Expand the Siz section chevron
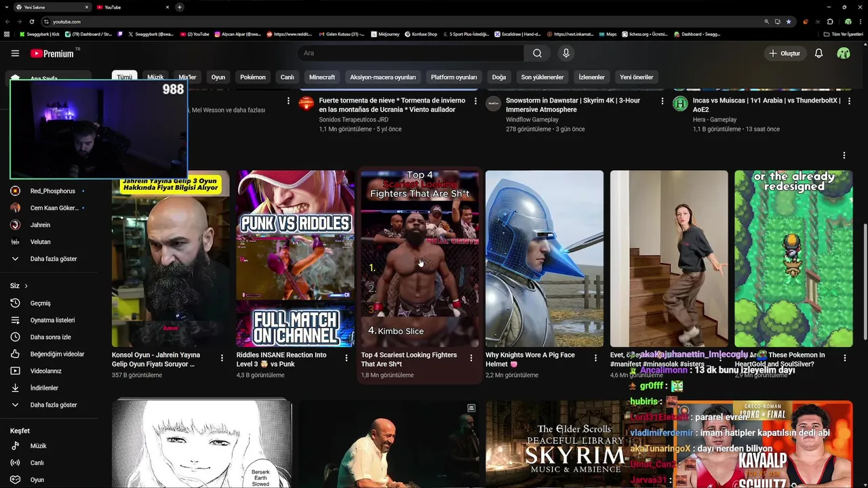Screen dimensions: 868x488 coord(26,286)
